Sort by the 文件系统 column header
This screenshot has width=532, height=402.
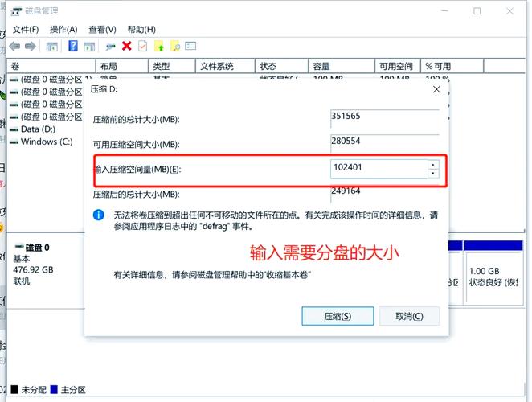[x=225, y=66]
